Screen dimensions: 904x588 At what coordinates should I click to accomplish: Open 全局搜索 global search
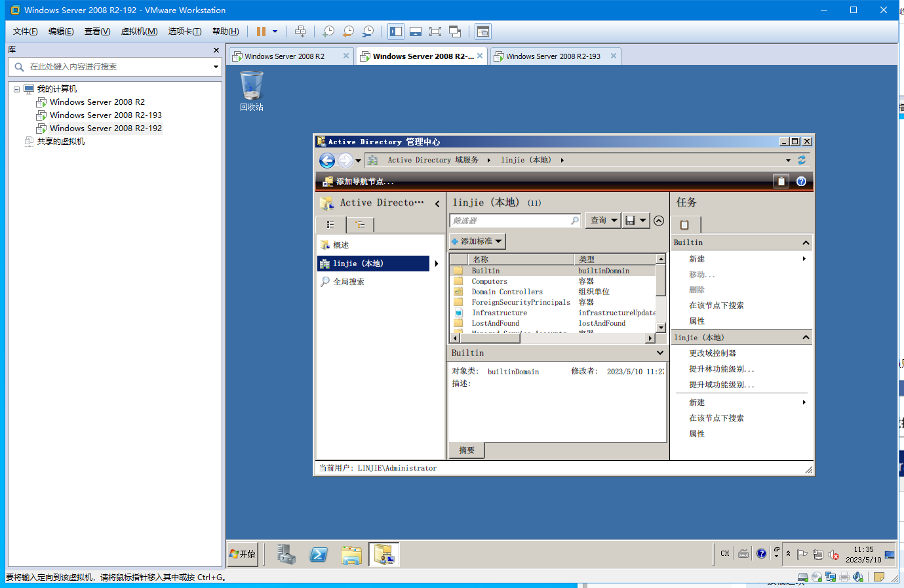click(349, 282)
